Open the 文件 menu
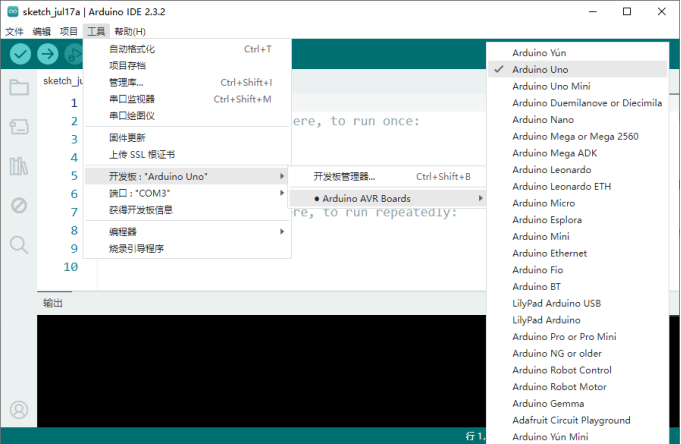This screenshot has height=444, width=681. [14, 32]
